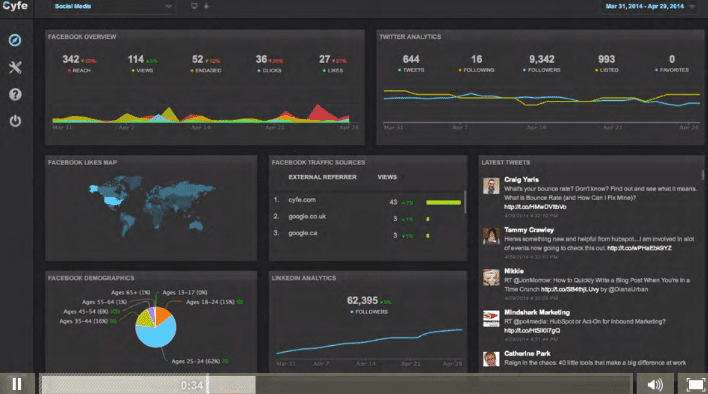Click the 52 Engaged metric
Screen dimensions: 708x394
[x=206, y=64]
